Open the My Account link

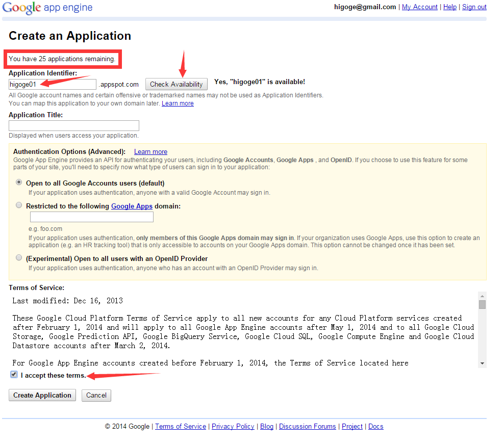419,7
